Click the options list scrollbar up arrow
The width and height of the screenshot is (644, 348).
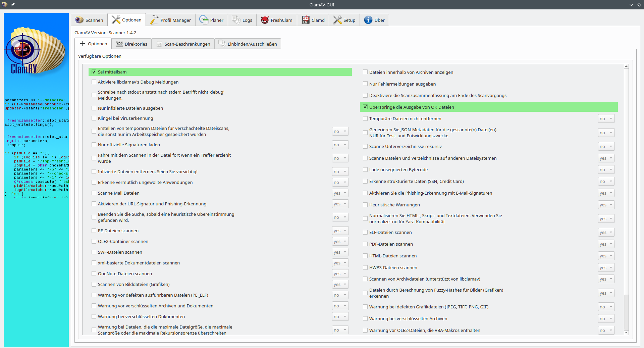pyautogui.click(x=626, y=66)
